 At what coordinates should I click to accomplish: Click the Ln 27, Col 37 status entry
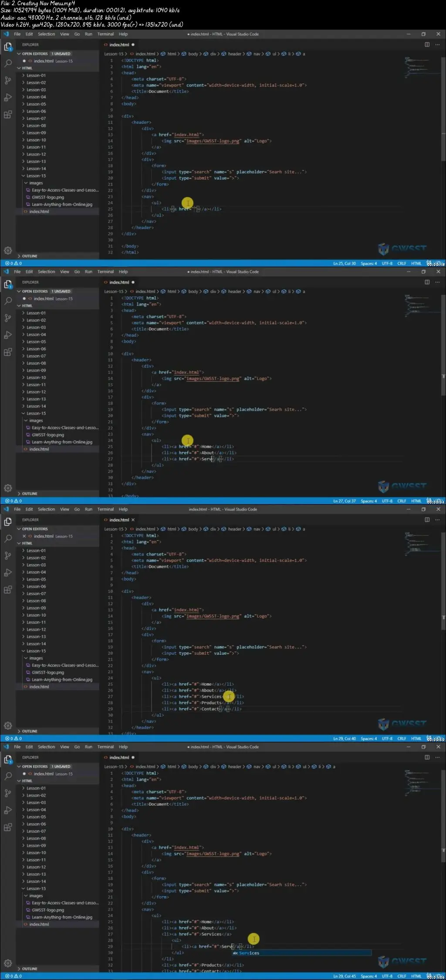[345, 501]
